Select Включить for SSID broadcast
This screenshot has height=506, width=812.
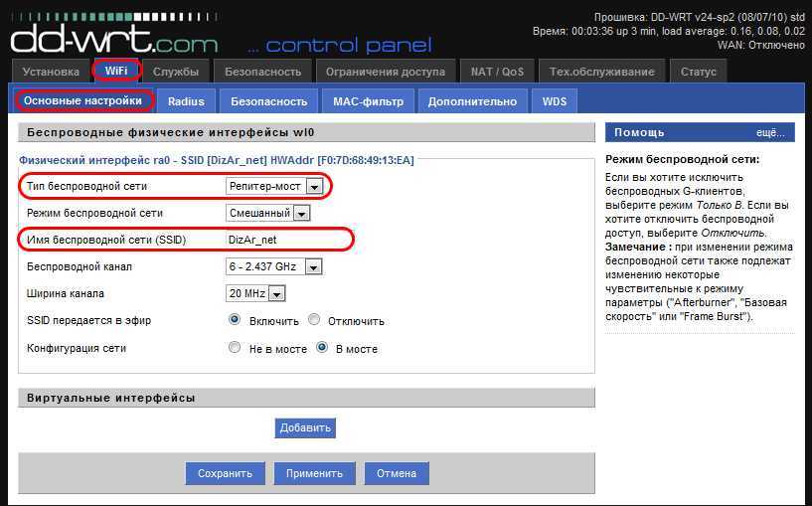point(236,320)
